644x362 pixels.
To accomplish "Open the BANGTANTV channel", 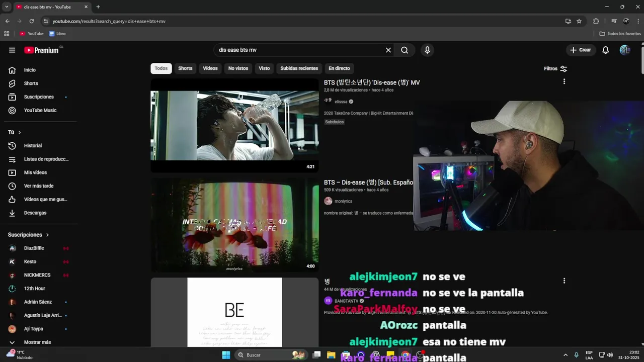I will coord(346,301).
